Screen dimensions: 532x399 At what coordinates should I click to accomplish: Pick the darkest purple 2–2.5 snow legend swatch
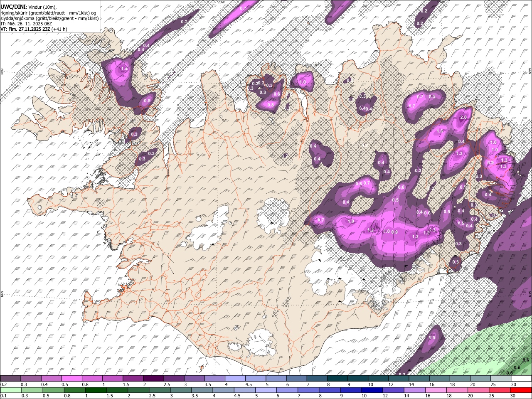[x=153, y=379]
